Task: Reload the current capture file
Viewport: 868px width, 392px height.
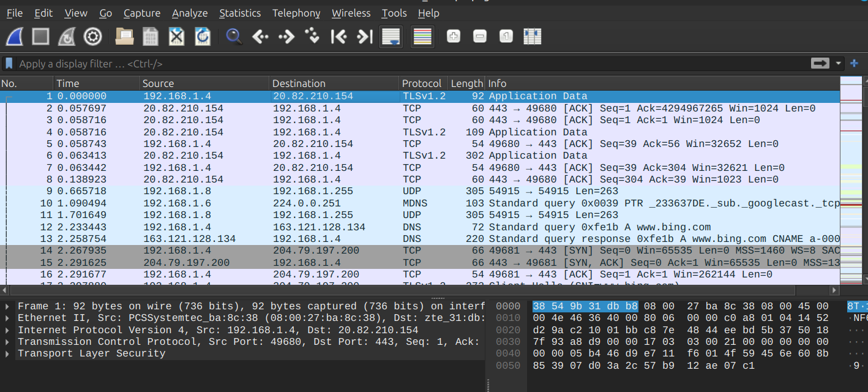Action: point(203,37)
